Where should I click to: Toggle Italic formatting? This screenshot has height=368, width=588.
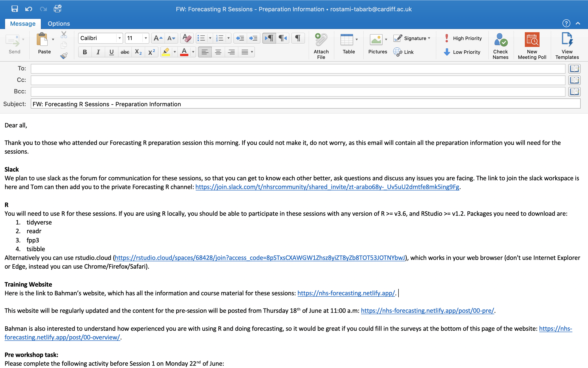pos(98,52)
